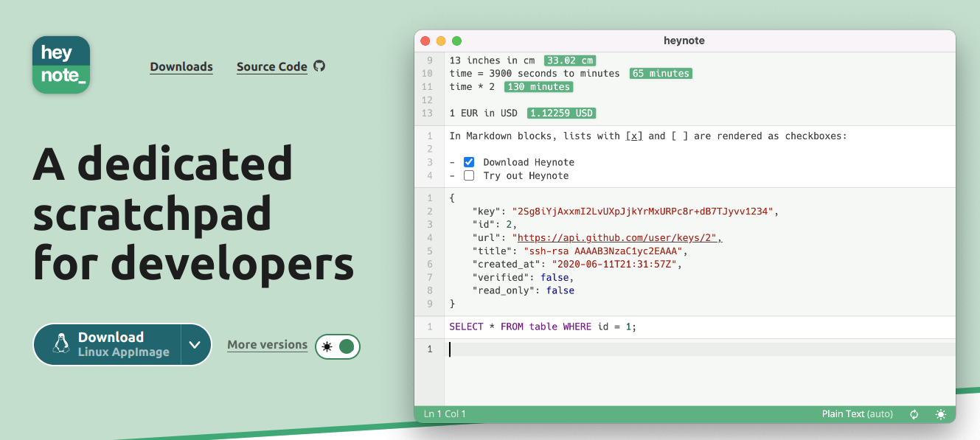This screenshot has width=980, height=440.
Task: Toggle the light/dark theme switch
Action: (338, 346)
